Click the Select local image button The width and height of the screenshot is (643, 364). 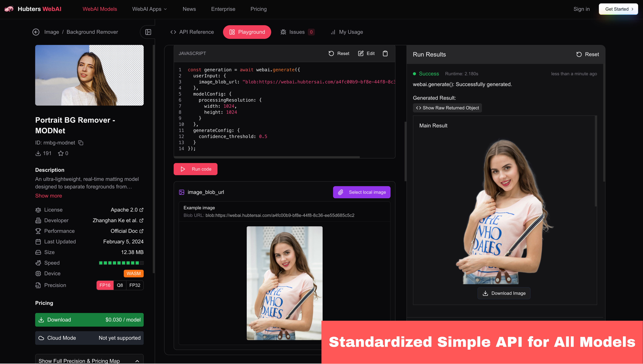[x=361, y=192]
